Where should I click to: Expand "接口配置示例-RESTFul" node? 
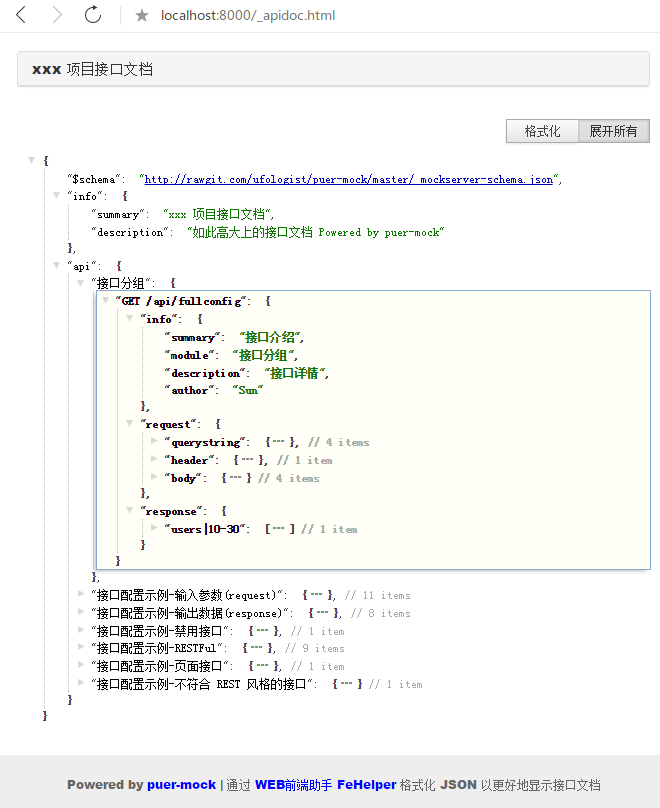point(81,647)
